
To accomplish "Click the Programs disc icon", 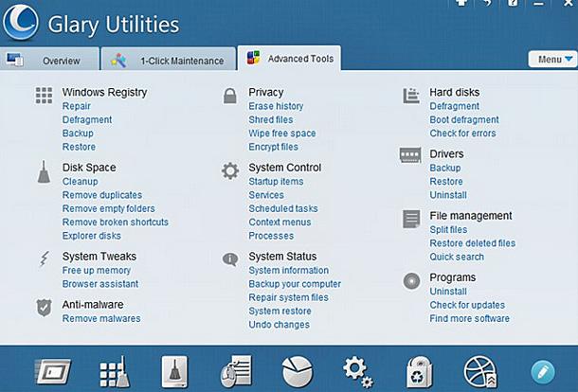I will tap(411, 281).
